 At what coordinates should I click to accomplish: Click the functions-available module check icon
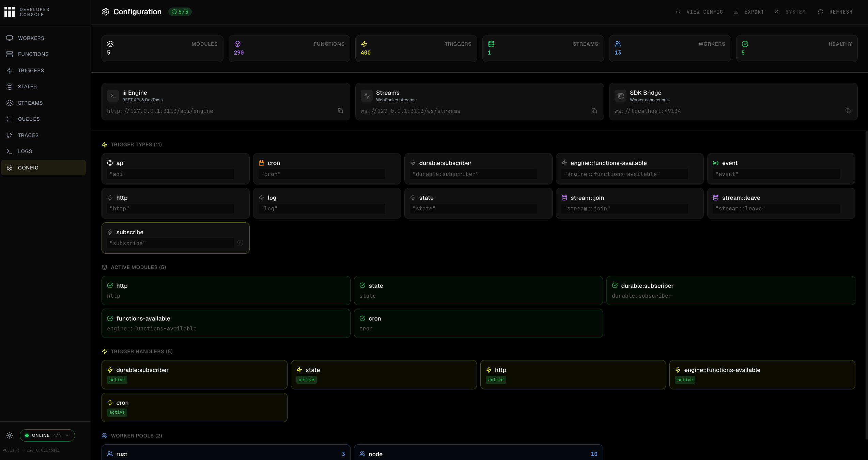click(x=110, y=318)
